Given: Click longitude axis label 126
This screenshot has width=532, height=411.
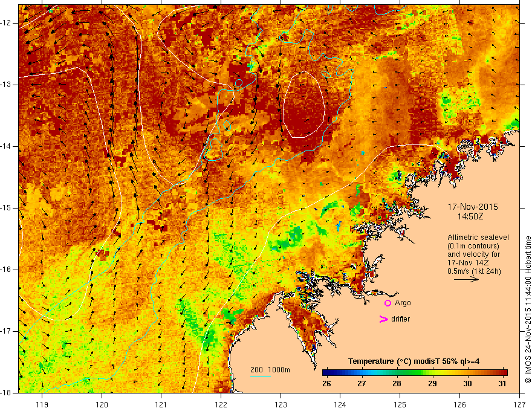Looking at the screenshot, I should [459, 404].
